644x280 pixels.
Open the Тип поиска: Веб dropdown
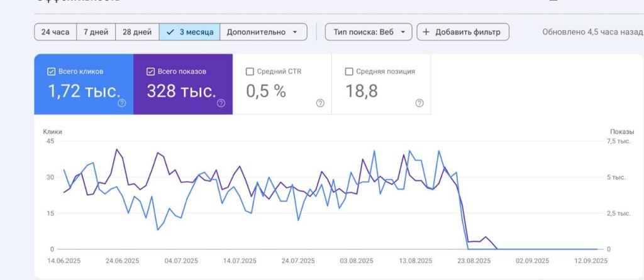(369, 32)
